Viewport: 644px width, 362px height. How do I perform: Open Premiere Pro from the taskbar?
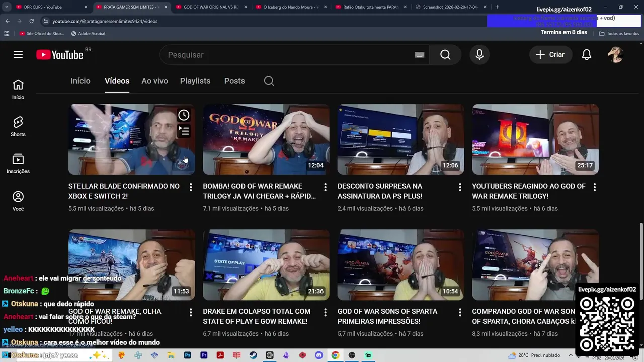[204, 355]
